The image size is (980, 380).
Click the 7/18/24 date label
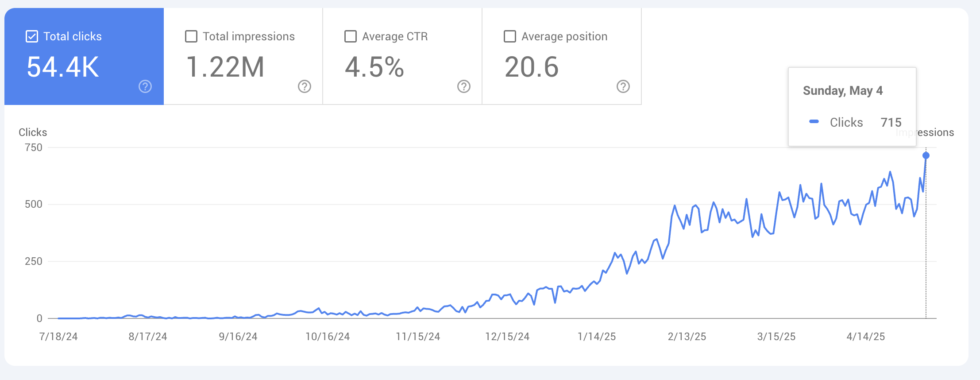click(57, 336)
